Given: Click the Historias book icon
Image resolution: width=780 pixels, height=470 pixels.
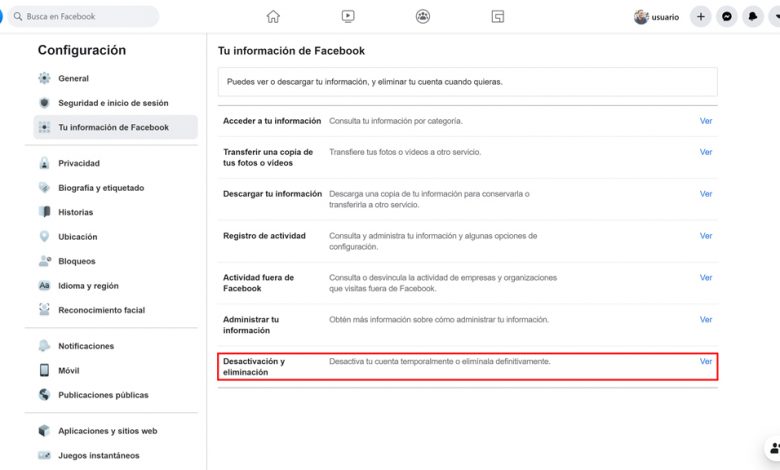Looking at the screenshot, I should point(44,212).
